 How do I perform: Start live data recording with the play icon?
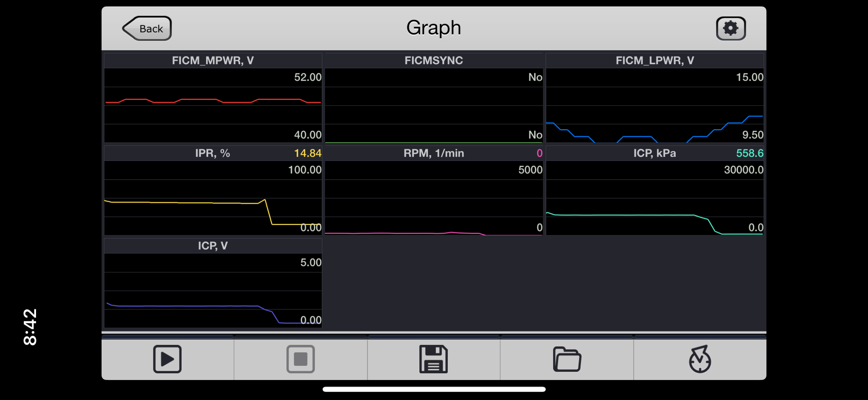click(168, 359)
